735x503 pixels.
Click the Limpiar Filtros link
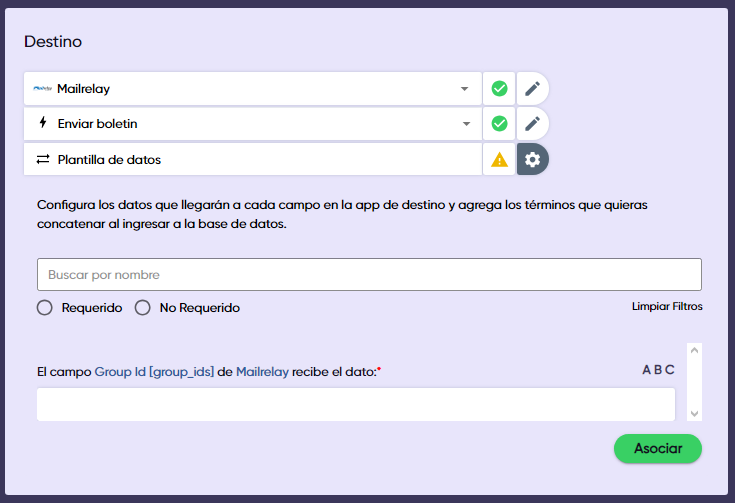(x=667, y=306)
